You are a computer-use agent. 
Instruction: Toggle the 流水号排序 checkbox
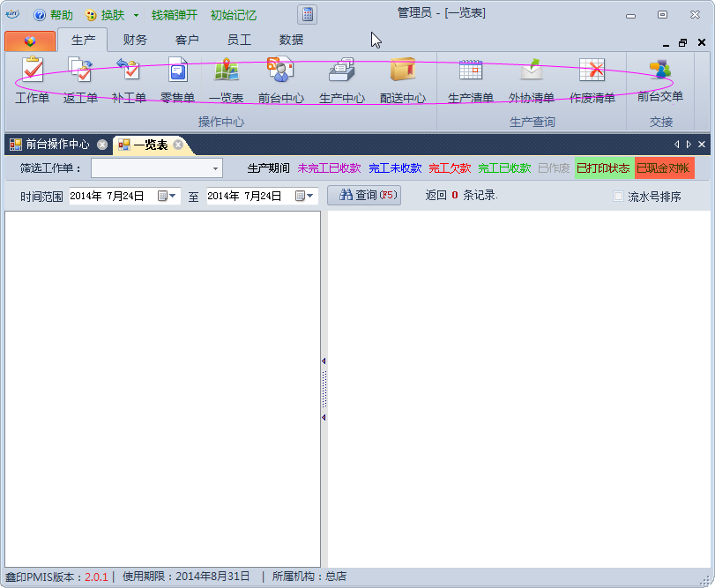coord(618,197)
